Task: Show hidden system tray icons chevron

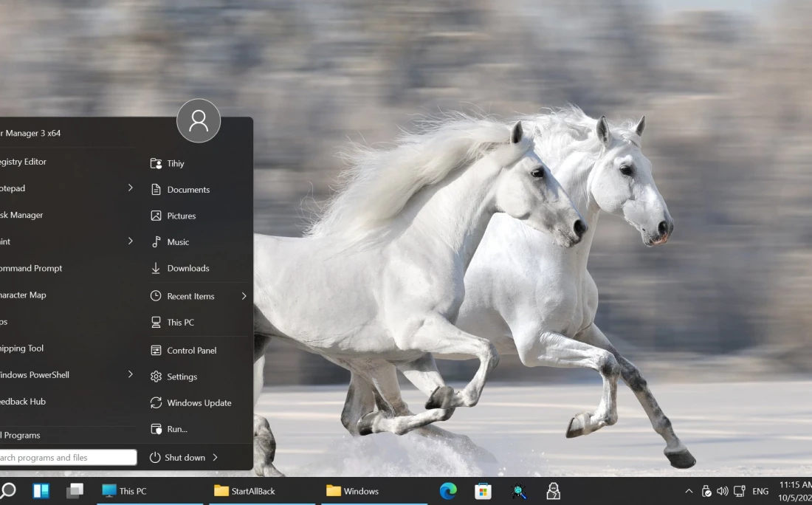Action: click(x=689, y=491)
